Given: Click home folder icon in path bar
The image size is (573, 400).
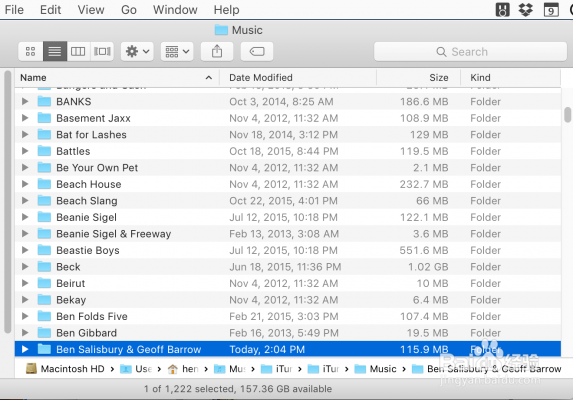Looking at the screenshot, I should (172, 369).
